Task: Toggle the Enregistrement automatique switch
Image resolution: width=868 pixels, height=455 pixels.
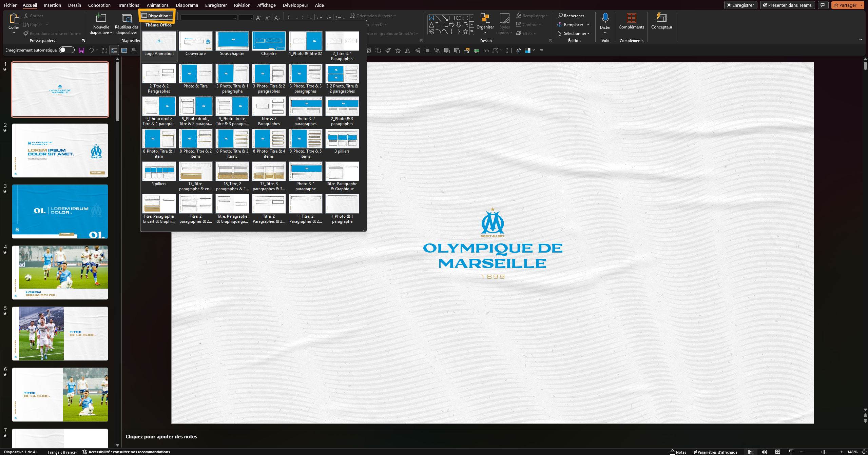Action: (x=66, y=50)
